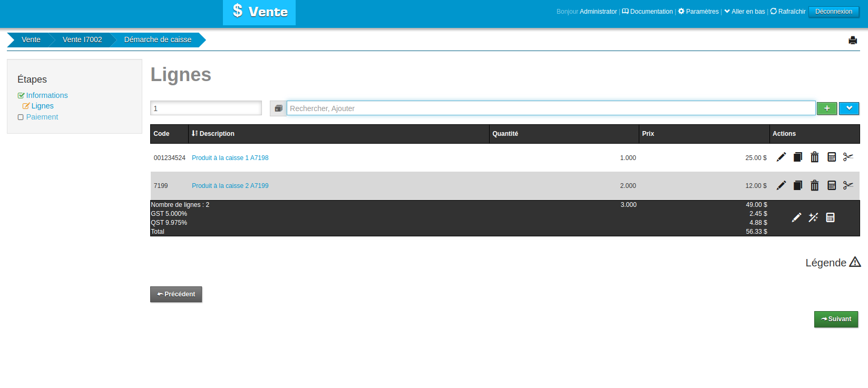Click the scissors icon on first product row
The width and height of the screenshot is (868, 388).
[x=848, y=157]
